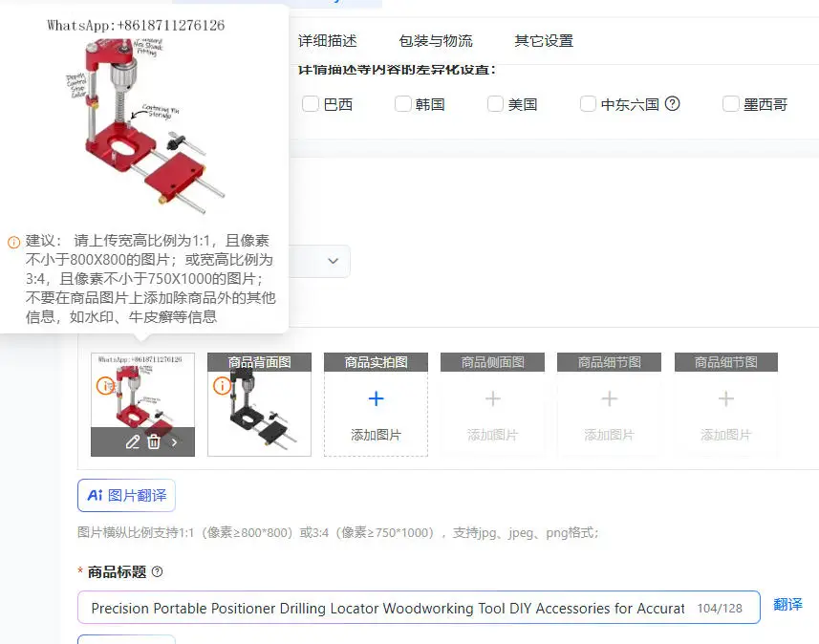Image resolution: width=819 pixels, height=644 pixels.
Task: Click warning info icon on first thumbnail
Action: pyautogui.click(x=105, y=386)
